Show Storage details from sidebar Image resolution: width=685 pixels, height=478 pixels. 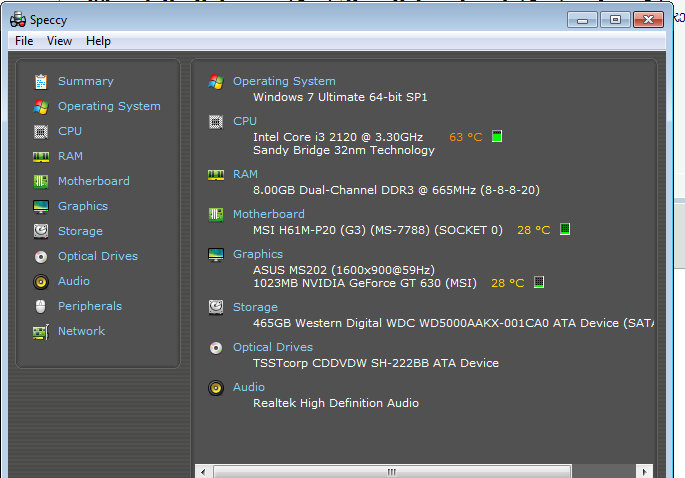[80, 231]
